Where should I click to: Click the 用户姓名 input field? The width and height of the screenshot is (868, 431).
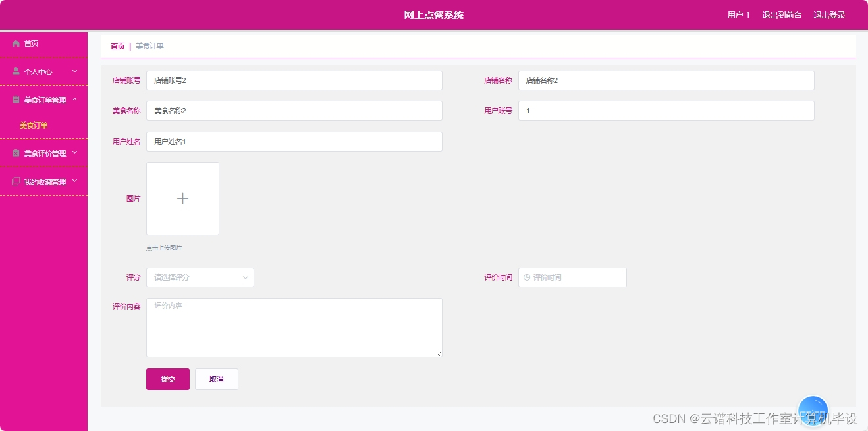point(294,142)
